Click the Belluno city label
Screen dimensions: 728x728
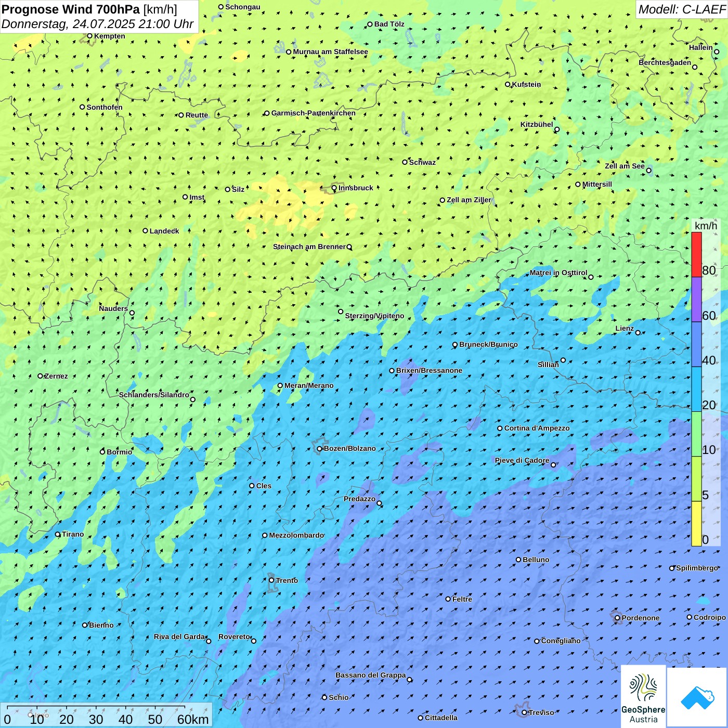coord(536,560)
